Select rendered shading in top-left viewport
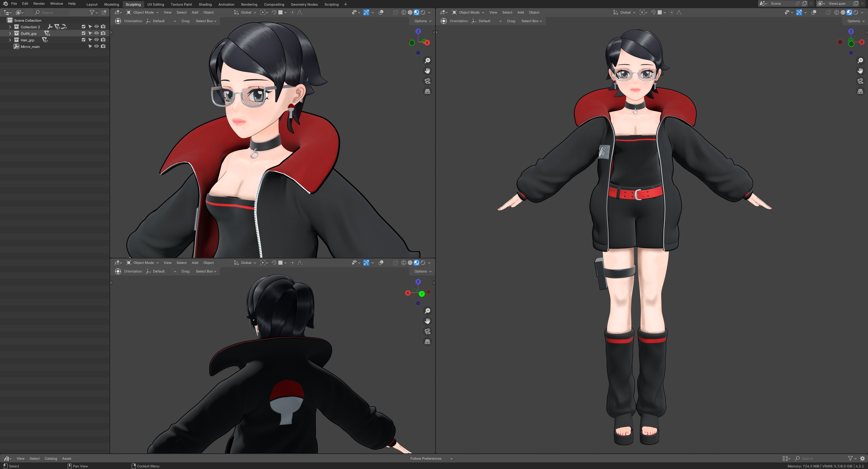The height and width of the screenshot is (469, 868). click(x=423, y=12)
